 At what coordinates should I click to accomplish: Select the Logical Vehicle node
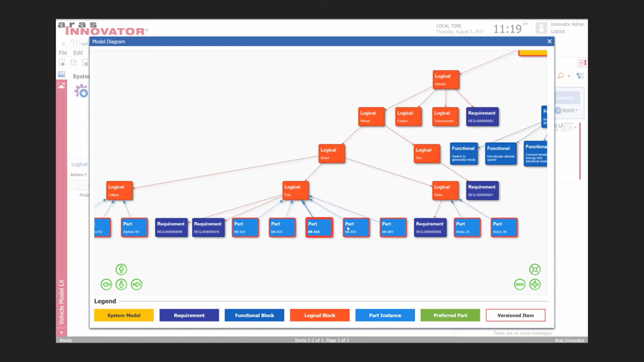pos(446,80)
